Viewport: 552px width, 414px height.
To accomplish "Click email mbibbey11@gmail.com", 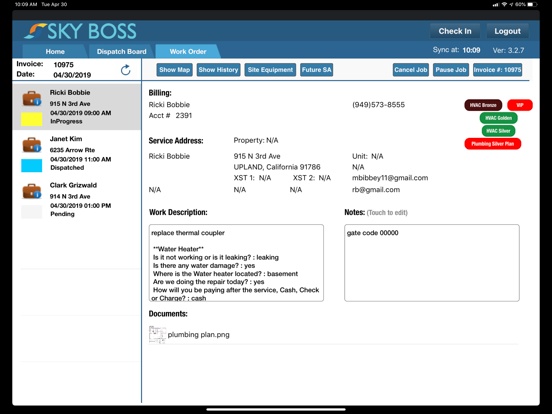I will pyautogui.click(x=390, y=178).
